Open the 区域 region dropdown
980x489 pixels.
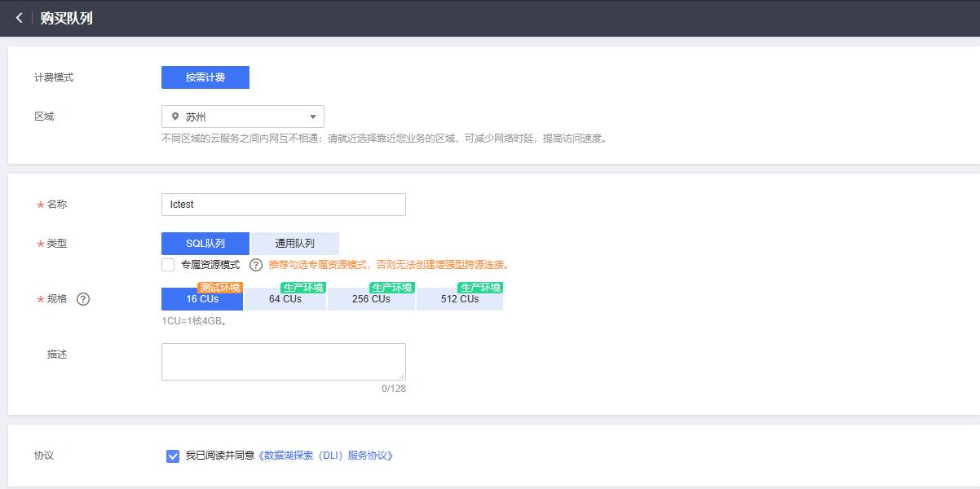[243, 117]
